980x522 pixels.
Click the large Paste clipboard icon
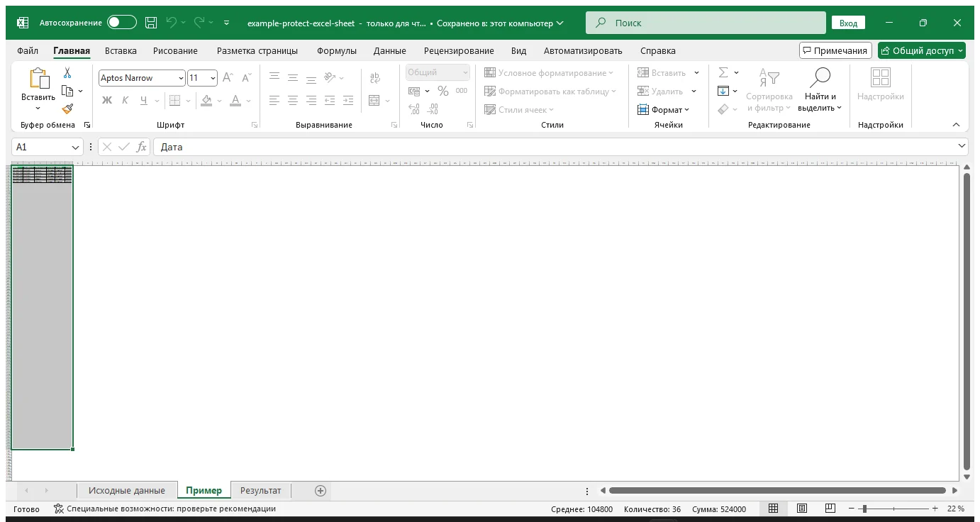(38, 79)
